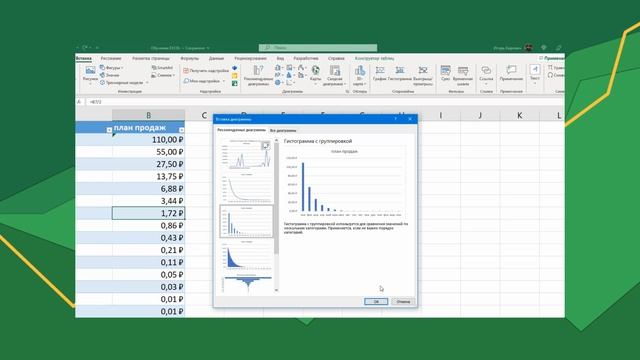Switch to Разметка страницы ribbon tab
Screen dimensions: 640x360
[x=151, y=58]
